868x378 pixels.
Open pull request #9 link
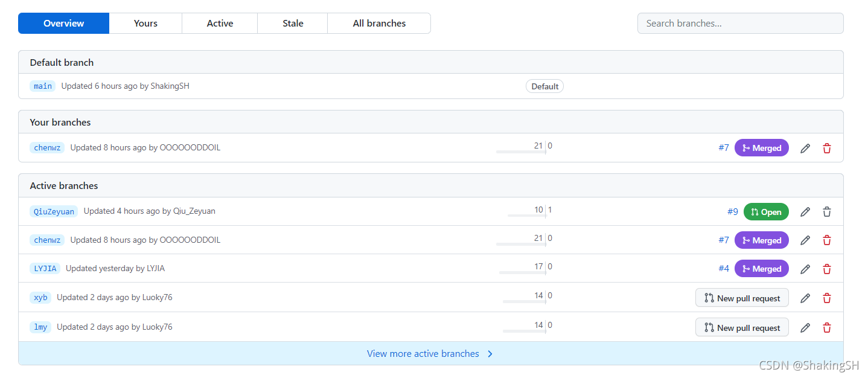click(x=732, y=212)
